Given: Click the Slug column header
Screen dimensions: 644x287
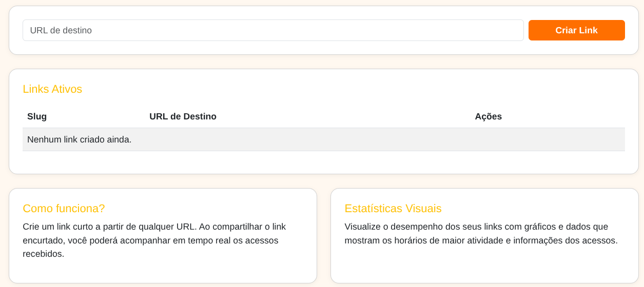Looking at the screenshot, I should [x=37, y=116].
